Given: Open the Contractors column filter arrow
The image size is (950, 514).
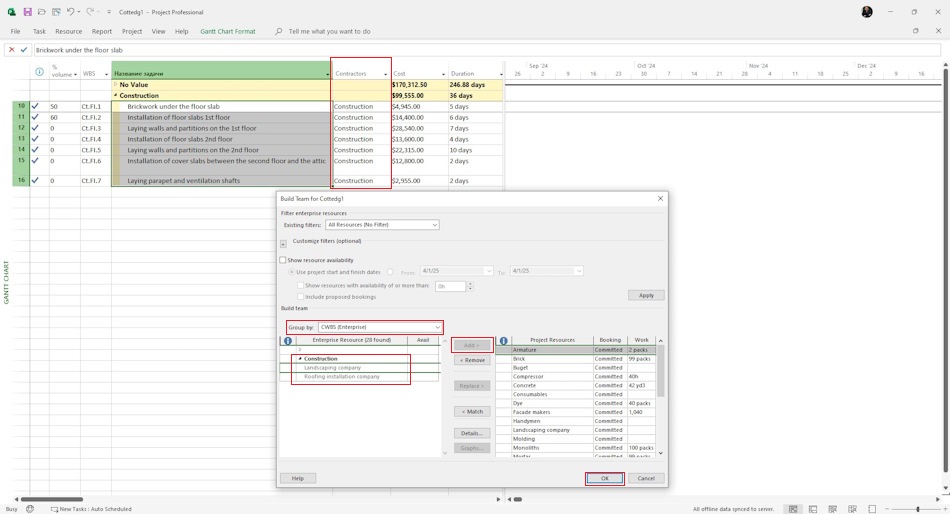Looking at the screenshot, I should click(x=385, y=74).
